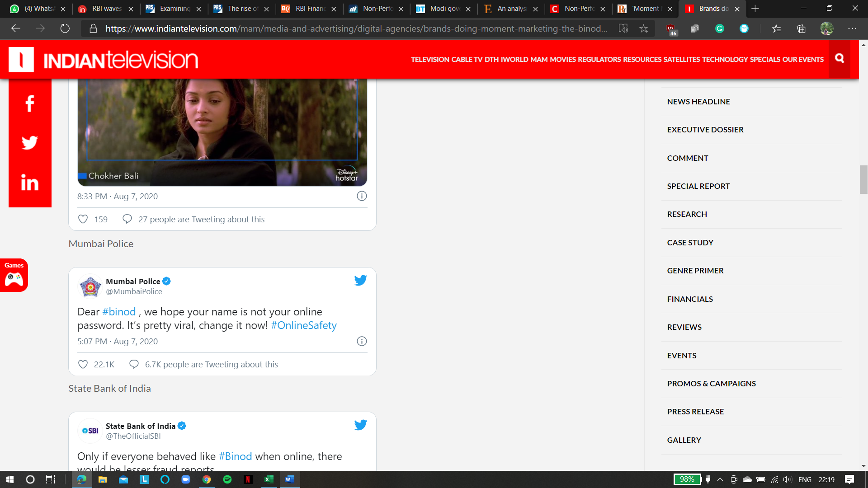
Task: Click info icon on Mumbai Police tweet
Action: [x=362, y=341]
